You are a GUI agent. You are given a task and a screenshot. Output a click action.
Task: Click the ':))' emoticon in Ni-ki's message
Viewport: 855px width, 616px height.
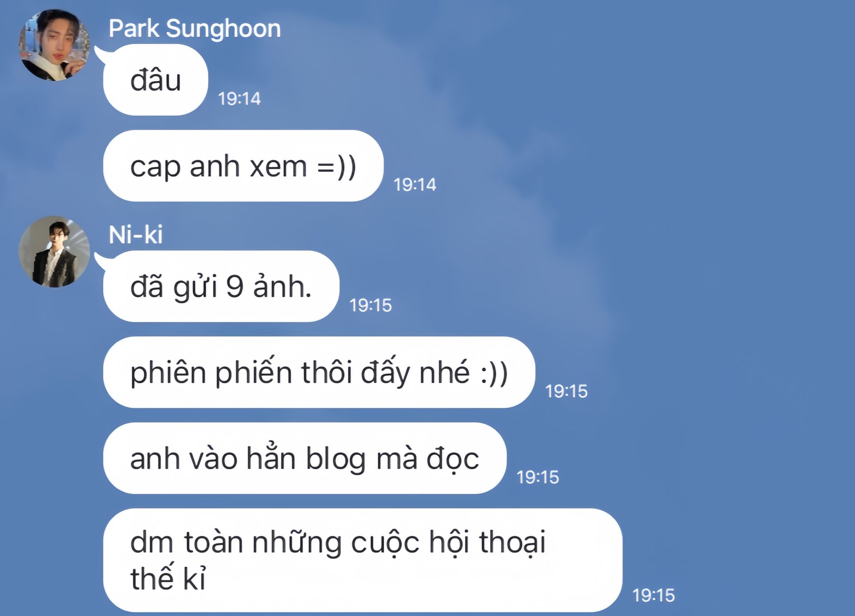(494, 373)
